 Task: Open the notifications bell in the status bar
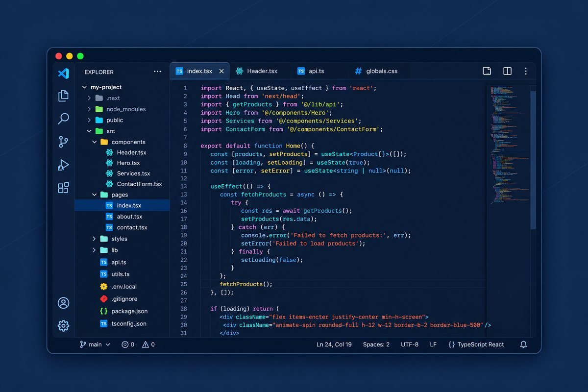[x=523, y=344]
